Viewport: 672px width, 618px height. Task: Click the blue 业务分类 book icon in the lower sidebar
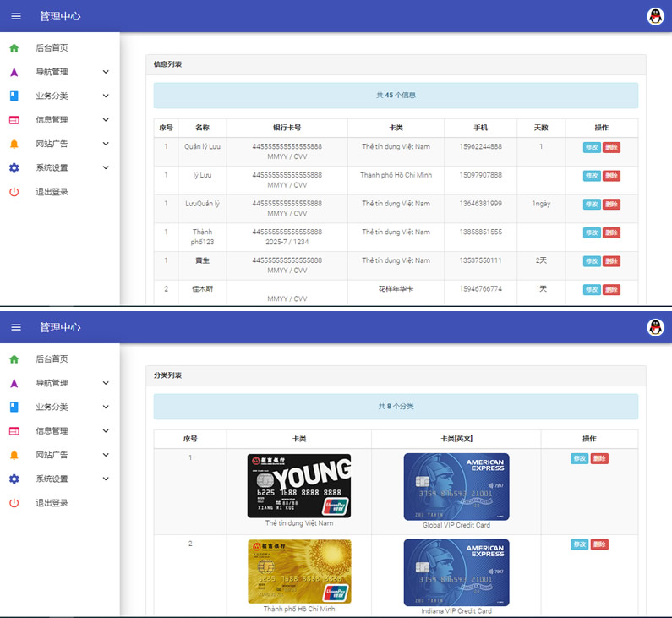(x=14, y=407)
